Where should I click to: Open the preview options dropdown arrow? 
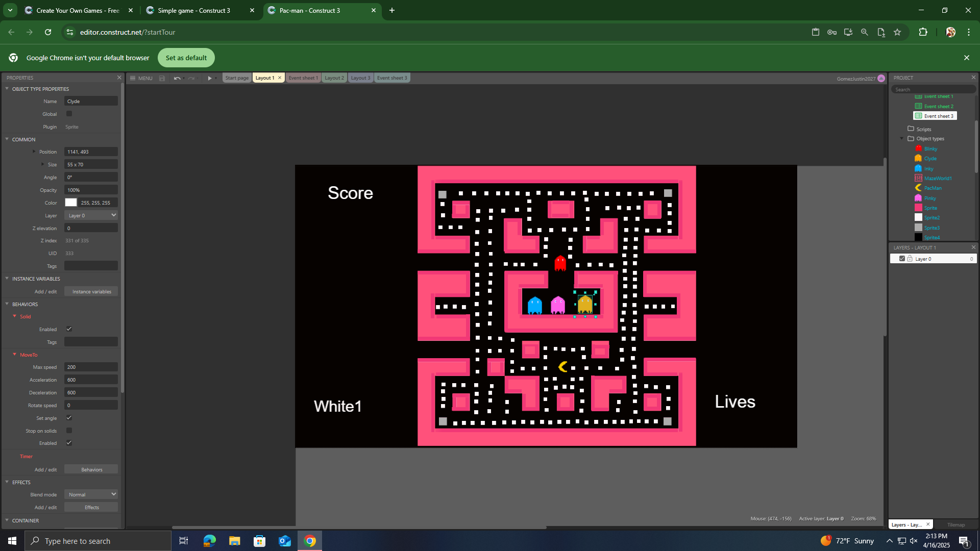point(216,78)
